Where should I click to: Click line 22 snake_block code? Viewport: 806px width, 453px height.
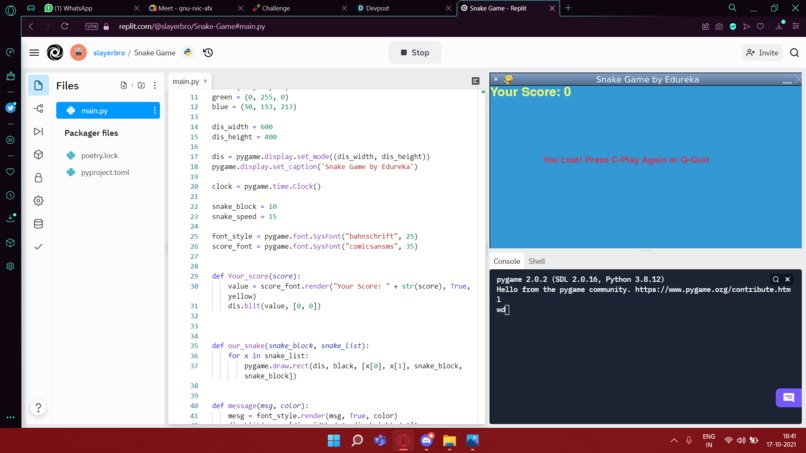[x=244, y=207]
